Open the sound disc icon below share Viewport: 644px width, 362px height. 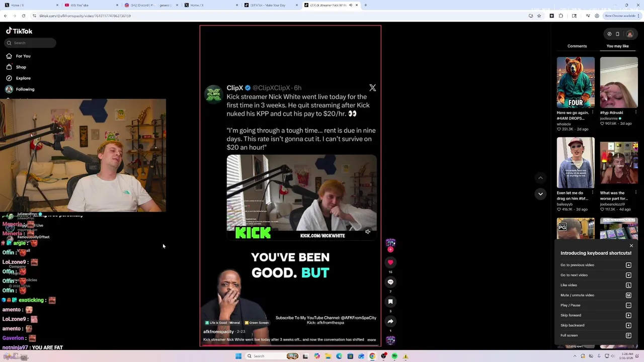coord(390,340)
